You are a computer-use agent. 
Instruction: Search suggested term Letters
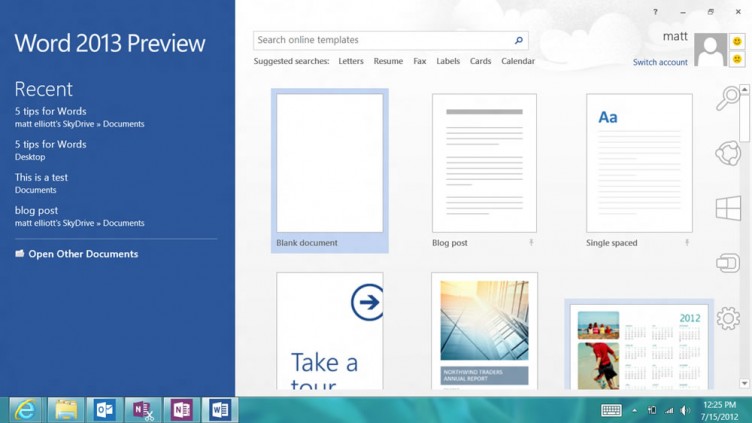[351, 61]
